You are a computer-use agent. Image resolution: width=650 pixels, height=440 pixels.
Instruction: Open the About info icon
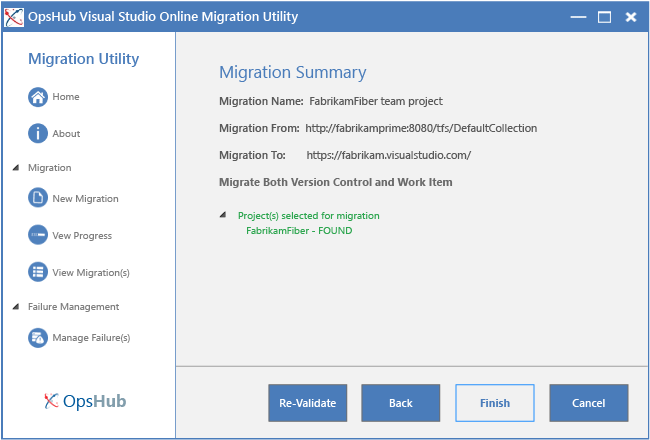(38, 134)
